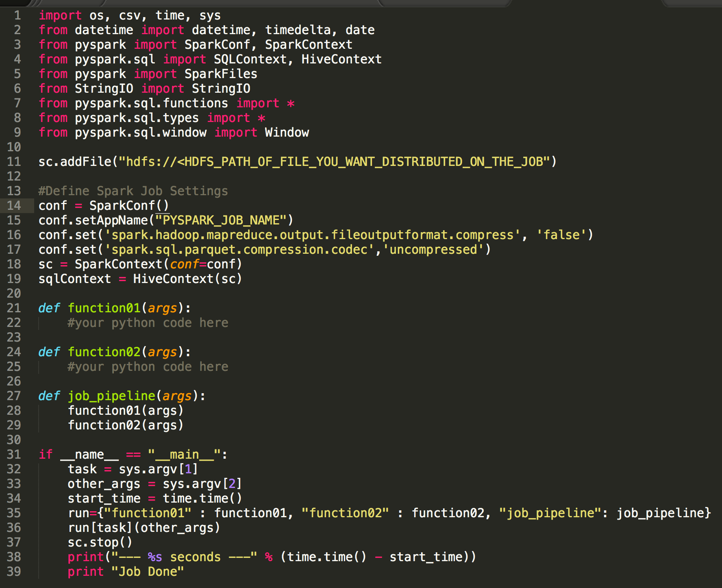
Task: Click the sc.stop() call on line 37
Action: tap(100, 542)
